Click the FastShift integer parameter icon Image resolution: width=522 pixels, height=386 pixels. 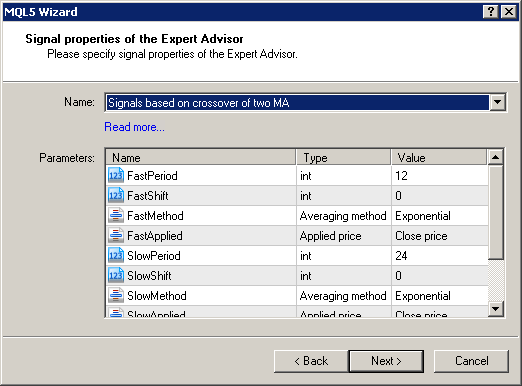pos(116,195)
